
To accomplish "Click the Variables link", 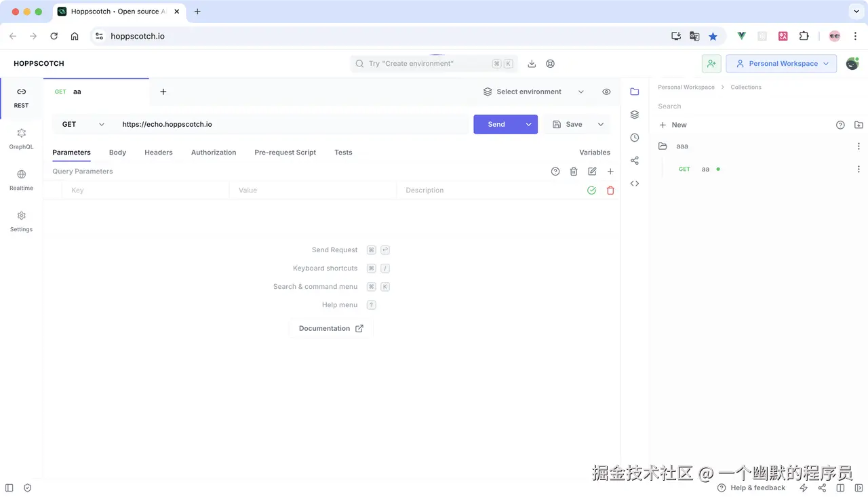I will [595, 153].
